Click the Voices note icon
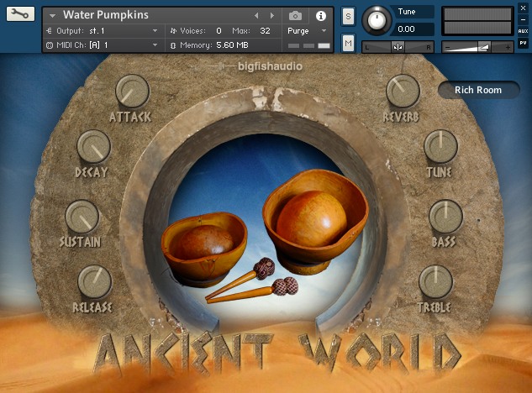Screen dimensions: 532x393 click(x=173, y=31)
